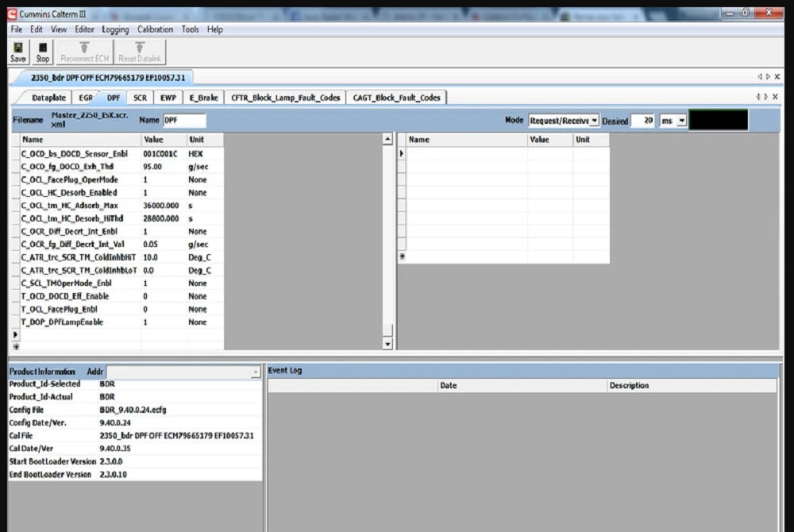Screen dimensions: 794x532
Task: Click the Name field containing DPF
Action: [x=183, y=121]
